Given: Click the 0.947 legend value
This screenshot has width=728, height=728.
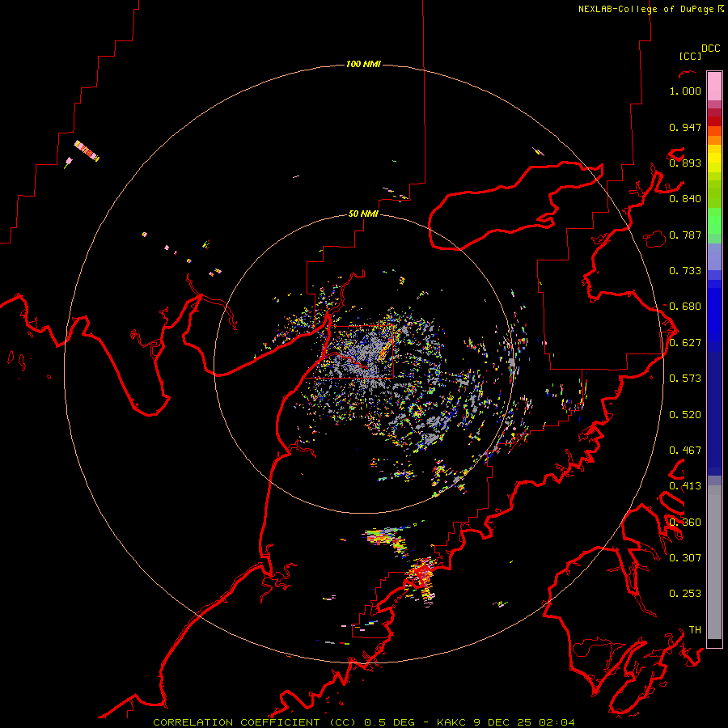Looking at the screenshot, I should point(685,127).
